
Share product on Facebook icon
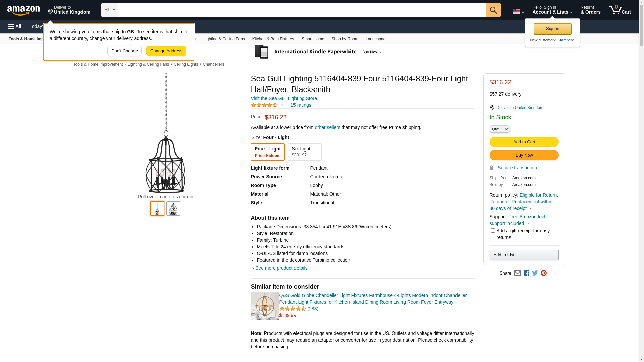point(526,273)
